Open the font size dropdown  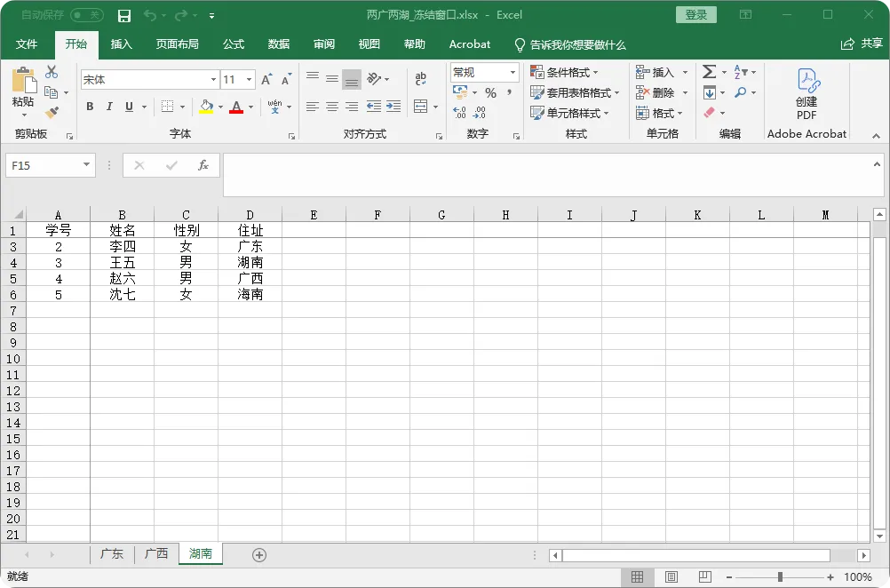coord(250,79)
